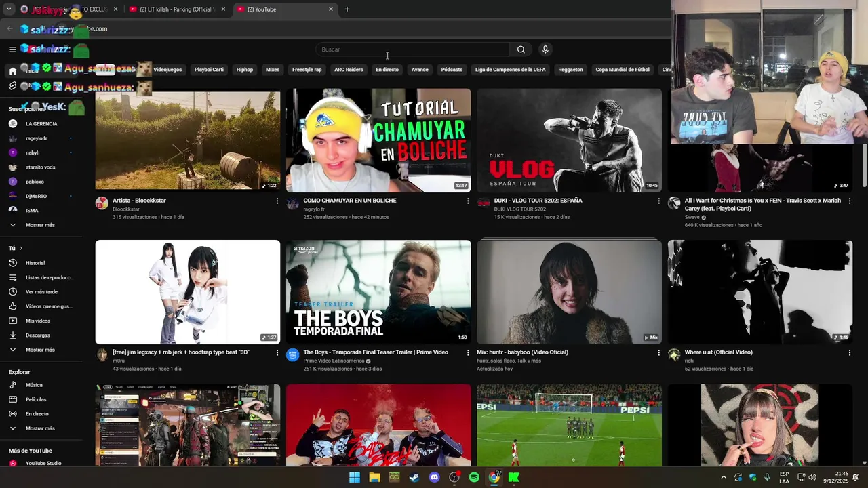Open title The Boys - Temporada Final Teaser Trailer

[376, 352]
